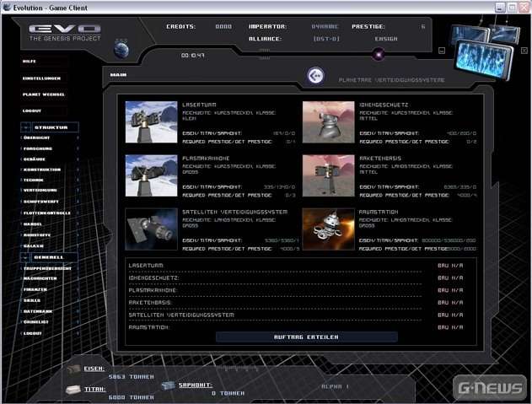Click Bau N/A in Raketenbasis row

coord(450,303)
